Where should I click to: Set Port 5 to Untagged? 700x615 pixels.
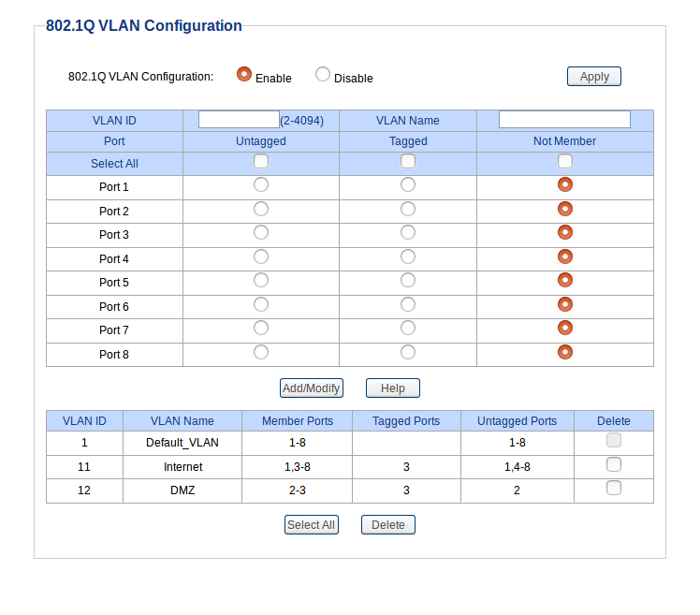point(261,281)
